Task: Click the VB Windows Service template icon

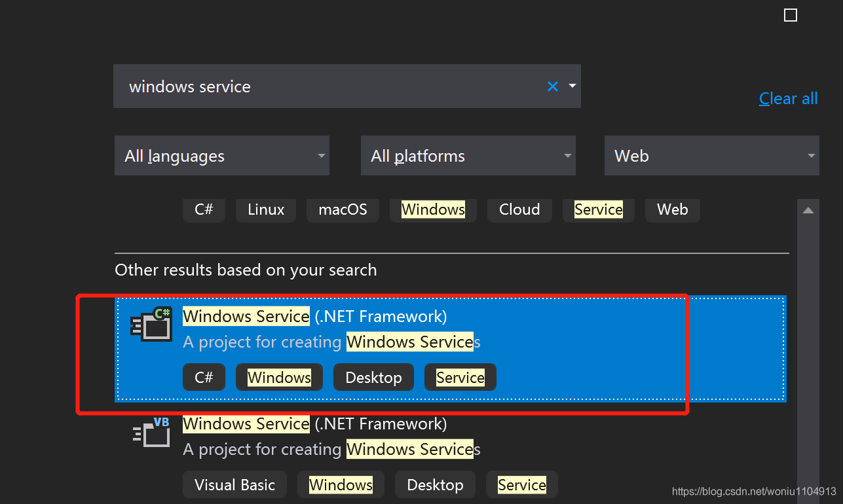Action: coord(151,432)
